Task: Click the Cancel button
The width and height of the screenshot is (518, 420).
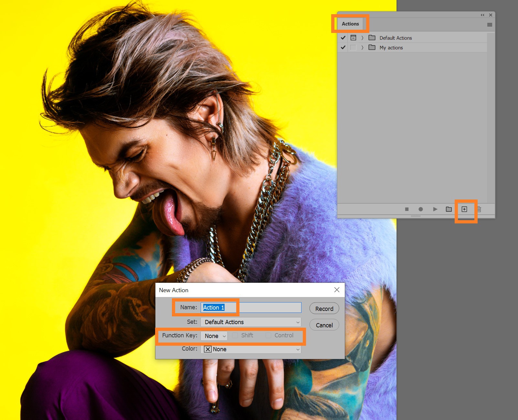Action: 324,325
